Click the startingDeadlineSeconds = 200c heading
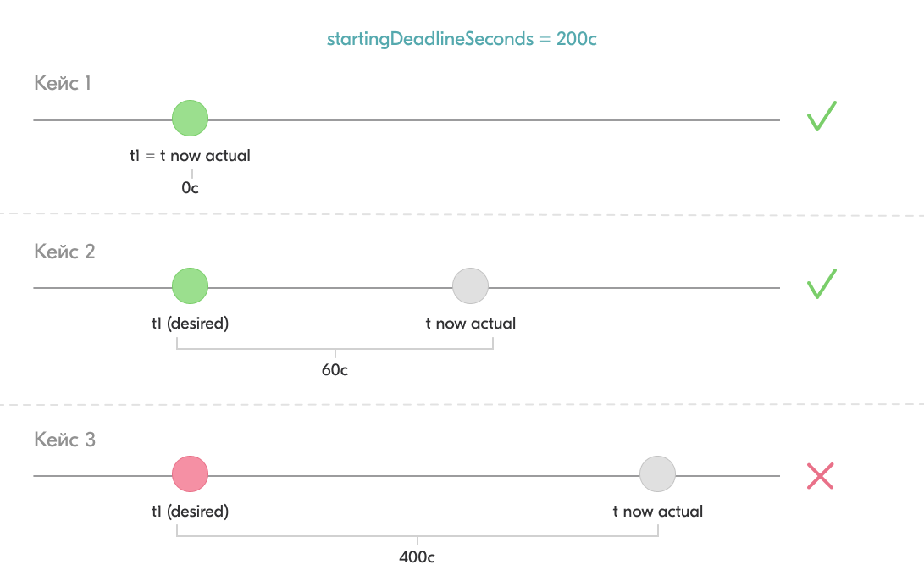Screen dimensions: 924x587 point(462,39)
